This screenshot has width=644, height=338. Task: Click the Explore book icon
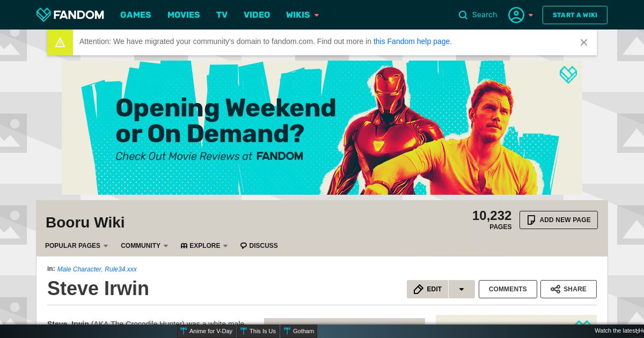point(184,246)
